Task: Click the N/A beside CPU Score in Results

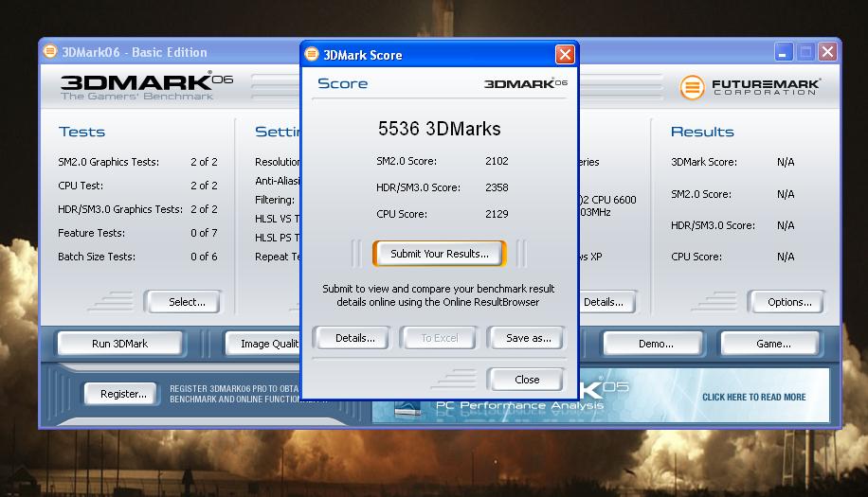Action: tap(786, 257)
